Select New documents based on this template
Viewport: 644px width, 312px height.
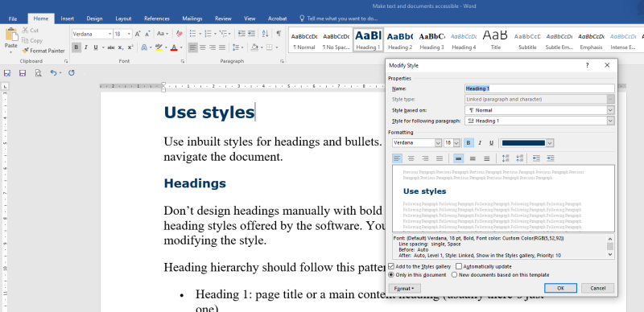point(454,275)
